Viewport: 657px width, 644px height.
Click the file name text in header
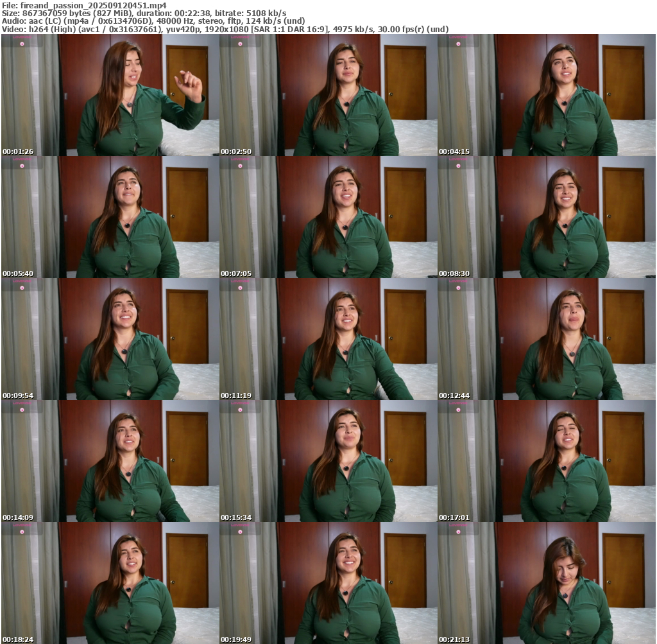(x=83, y=4)
